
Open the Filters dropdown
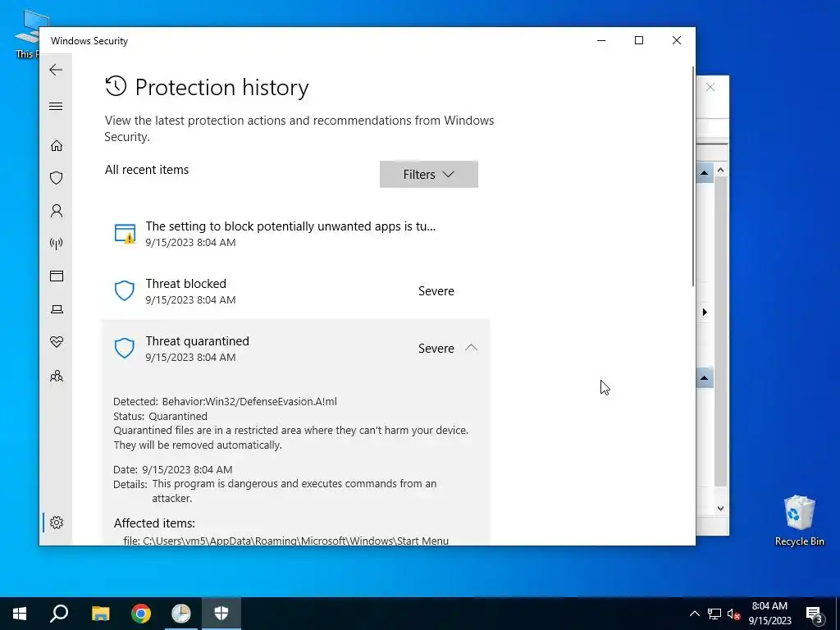click(428, 174)
